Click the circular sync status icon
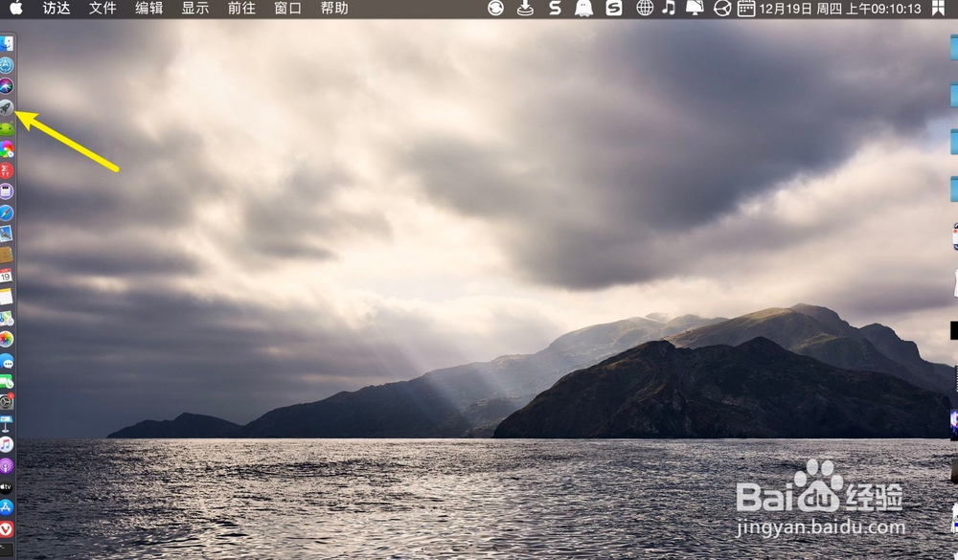The width and height of the screenshot is (958, 560). 495,8
